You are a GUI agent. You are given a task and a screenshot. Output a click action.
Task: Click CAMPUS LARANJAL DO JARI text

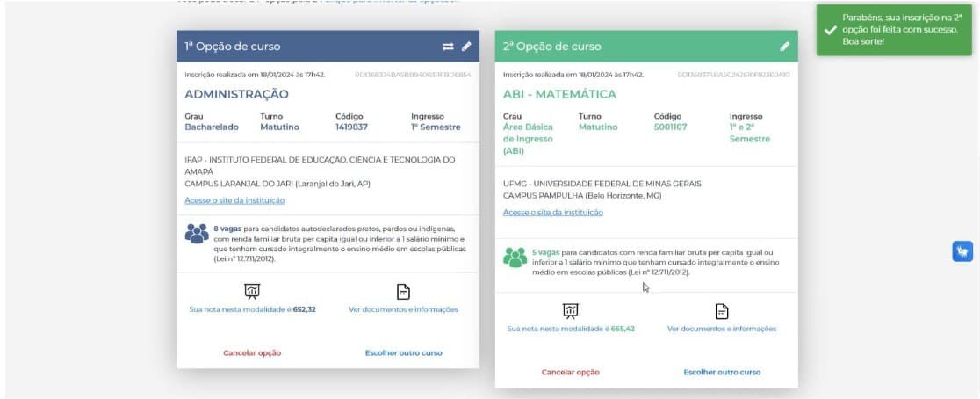point(278,184)
